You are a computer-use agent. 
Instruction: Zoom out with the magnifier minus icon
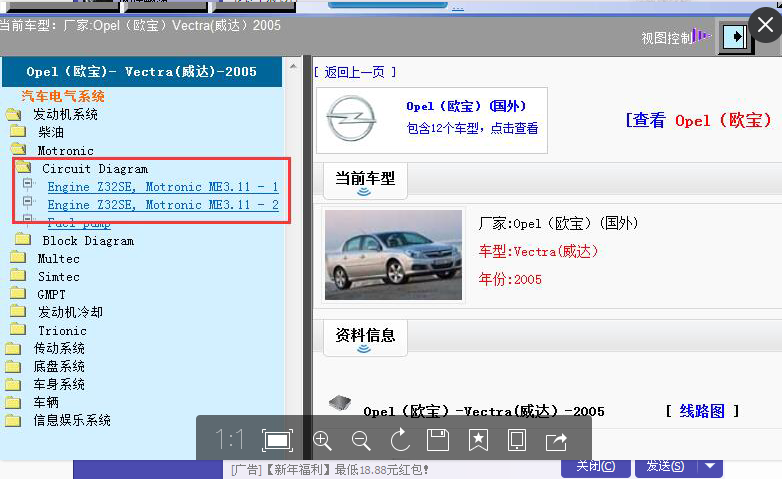361,440
